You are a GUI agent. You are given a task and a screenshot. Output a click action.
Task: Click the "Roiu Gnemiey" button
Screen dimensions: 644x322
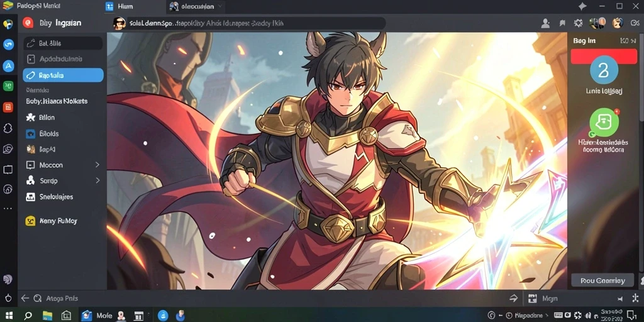(603, 281)
